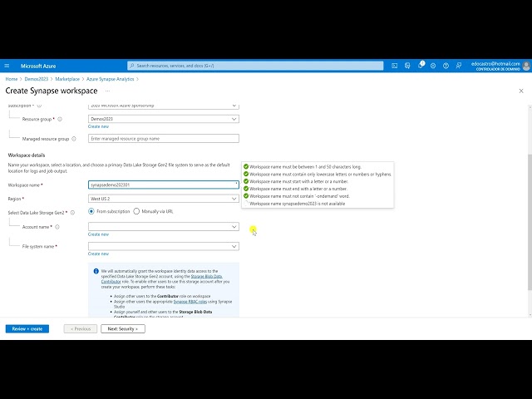Click the Select Data Lake Storage Gen2 info icon
Image resolution: width=532 pixels, height=399 pixels.
pyautogui.click(x=72, y=213)
